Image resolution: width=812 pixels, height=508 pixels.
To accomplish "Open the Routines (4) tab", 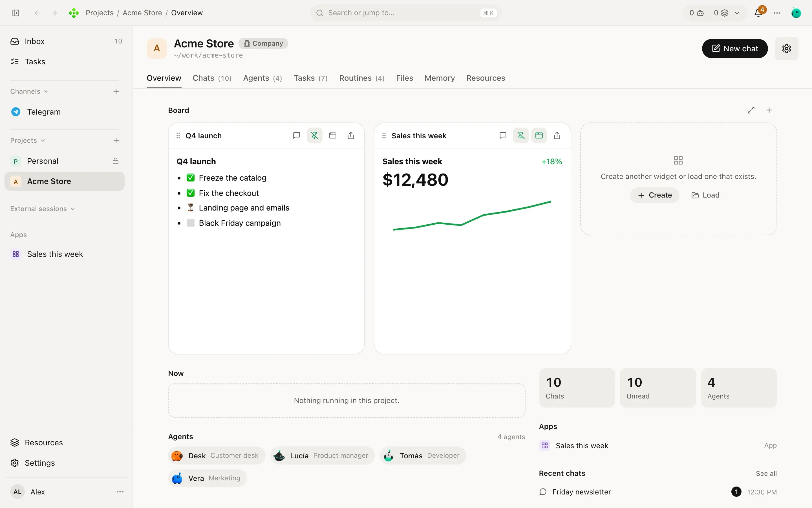I will click(362, 78).
